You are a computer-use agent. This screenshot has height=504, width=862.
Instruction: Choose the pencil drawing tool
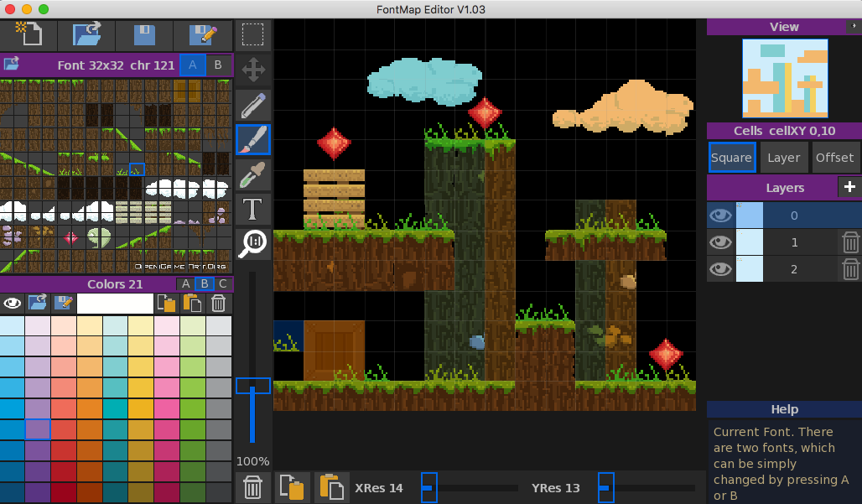click(252, 105)
